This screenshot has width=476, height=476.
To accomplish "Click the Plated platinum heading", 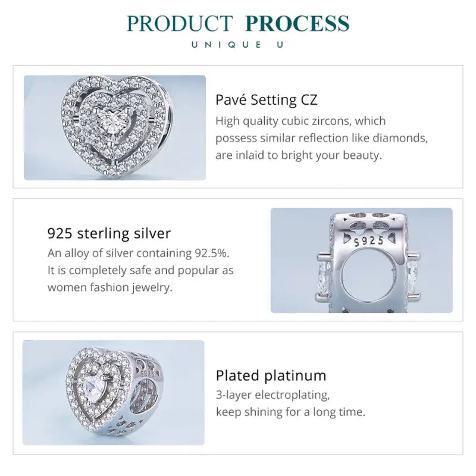I will (x=271, y=375).
